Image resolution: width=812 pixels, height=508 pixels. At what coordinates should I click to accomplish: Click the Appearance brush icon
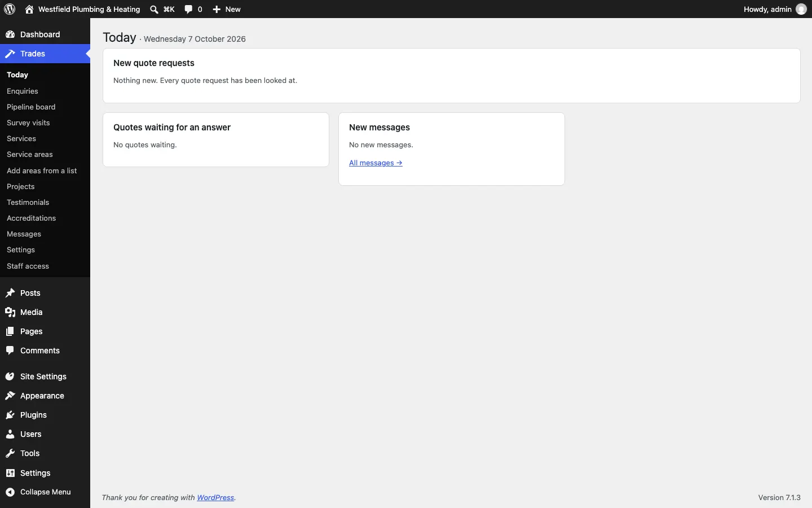pyautogui.click(x=10, y=396)
